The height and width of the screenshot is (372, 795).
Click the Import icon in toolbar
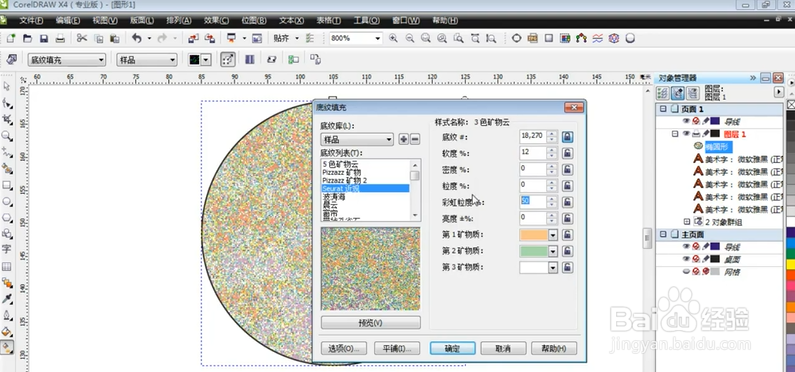[193, 39]
